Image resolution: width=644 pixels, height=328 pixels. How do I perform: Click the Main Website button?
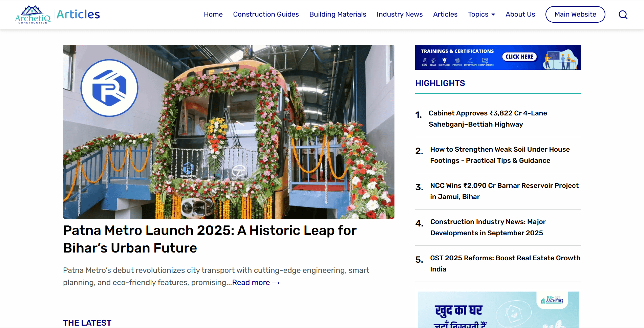[575, 14]
